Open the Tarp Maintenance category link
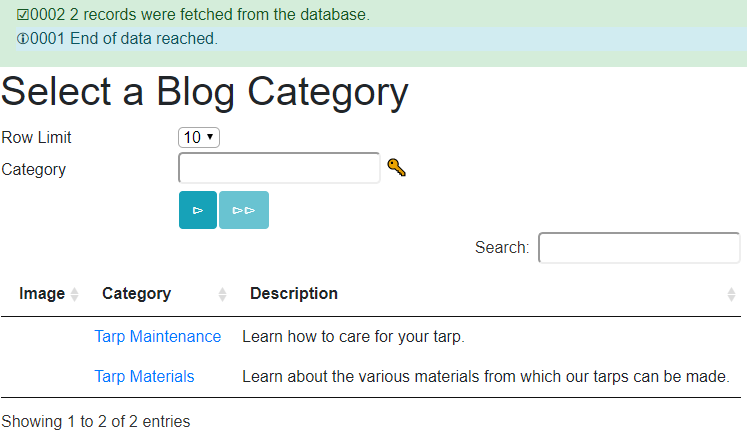Image resolution: width=747 pixels, height=433 pixels. 157,337
